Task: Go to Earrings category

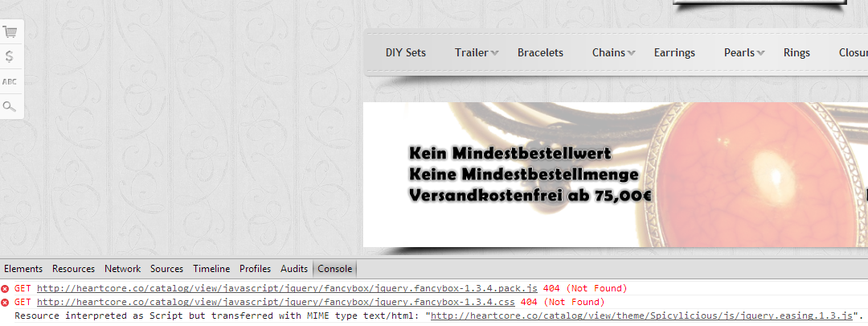Action: [674, 52]
